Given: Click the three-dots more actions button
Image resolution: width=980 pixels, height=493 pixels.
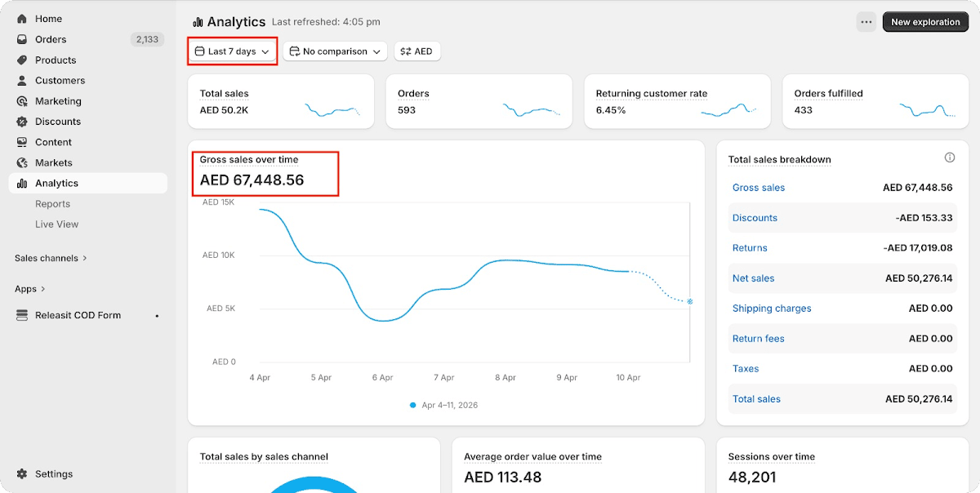Looking at the screenshot, I should point(866,22).
